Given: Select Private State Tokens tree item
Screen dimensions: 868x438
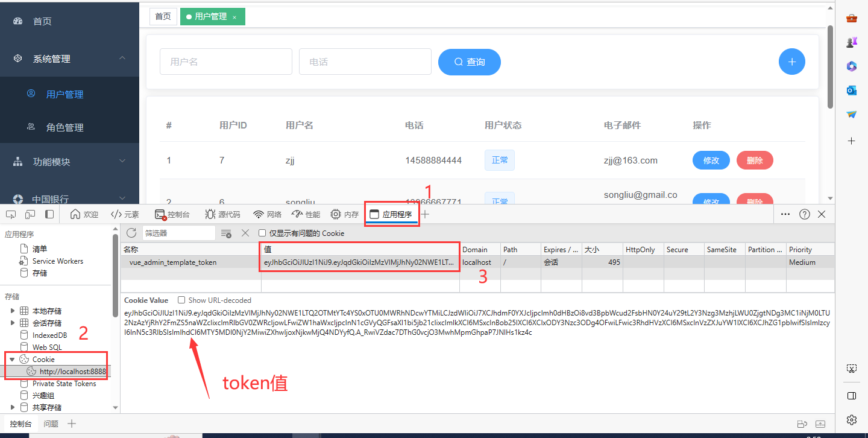Looking at the screenshot, I should pos(64,384).
